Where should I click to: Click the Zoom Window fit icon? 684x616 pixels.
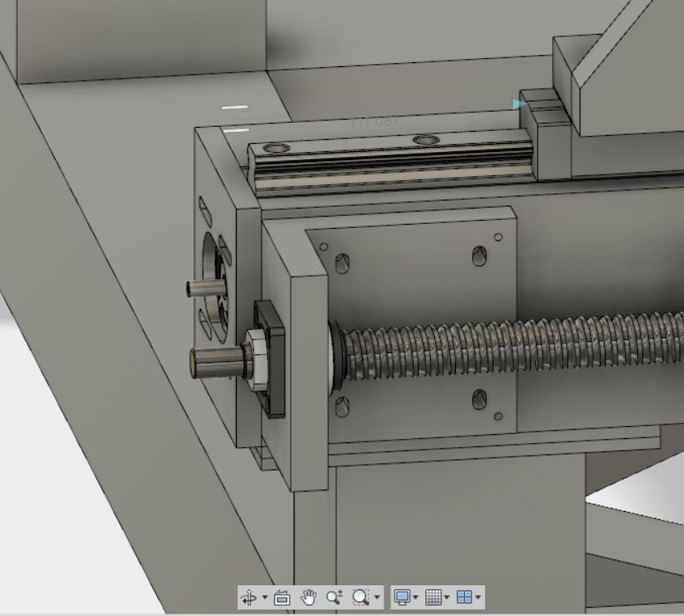(x=361, y=597)
